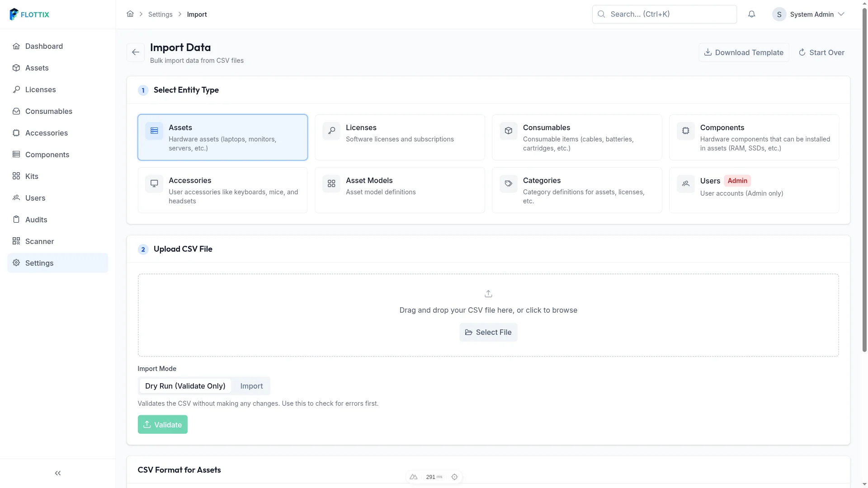Click the page vertical scrollbar
The width and height of the screenshot is (868, 488).
864,181
